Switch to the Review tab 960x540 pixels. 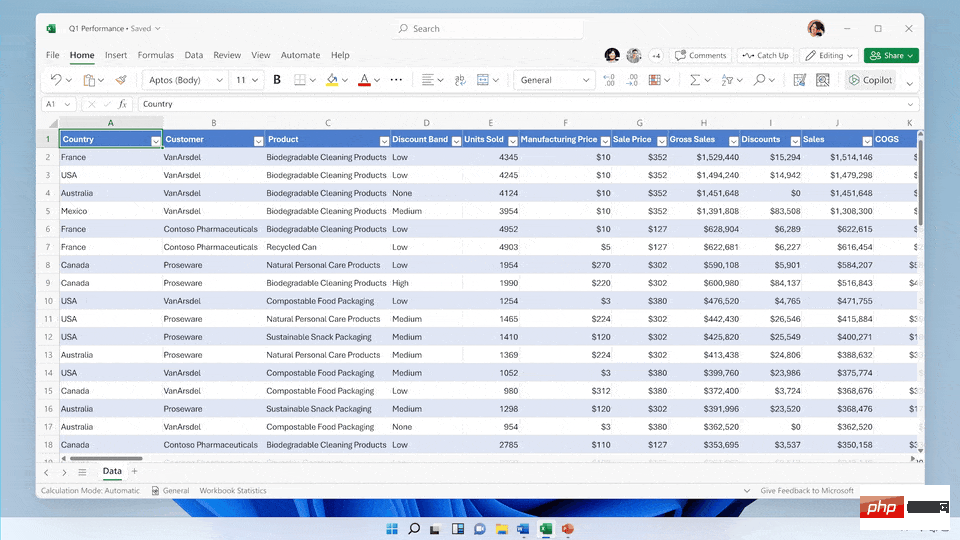point(227,55)
